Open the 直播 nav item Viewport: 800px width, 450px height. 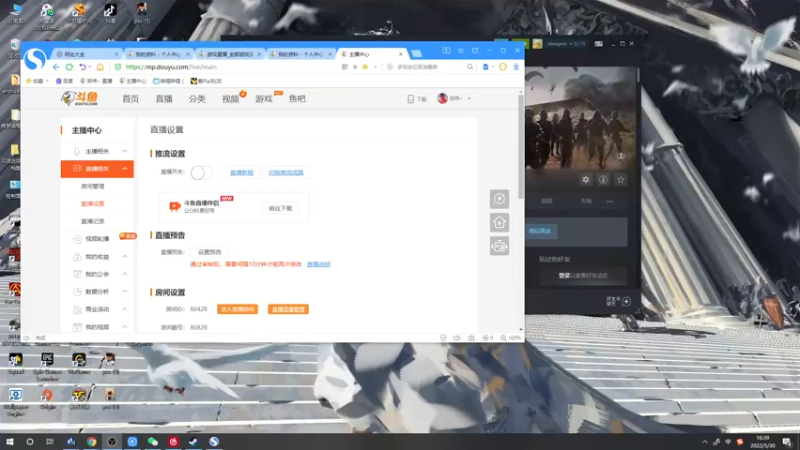pyautogui.click(x=164, y=98)
